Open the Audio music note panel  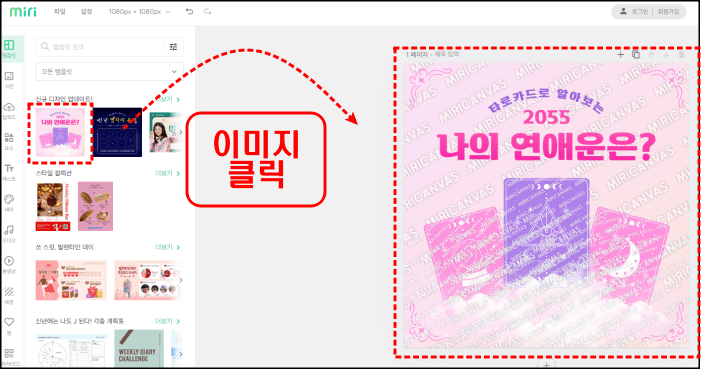pyautogui.click(x=9, y=234)
